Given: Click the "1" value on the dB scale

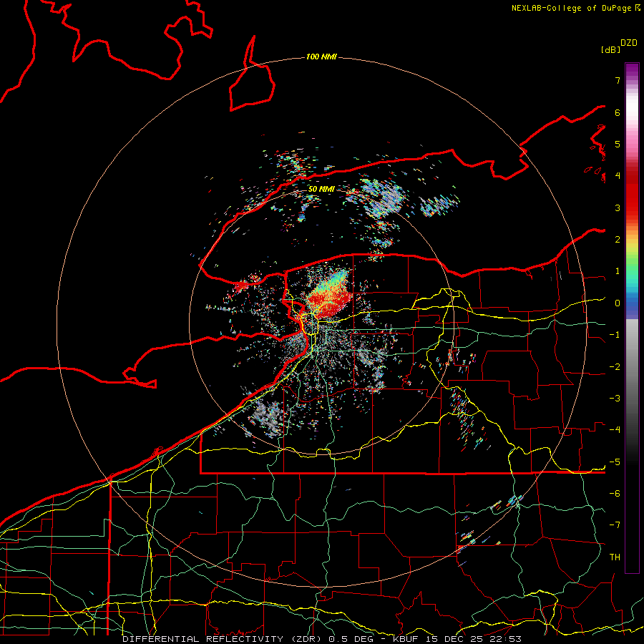Looking at the screenshot, I should click(618, 271).
